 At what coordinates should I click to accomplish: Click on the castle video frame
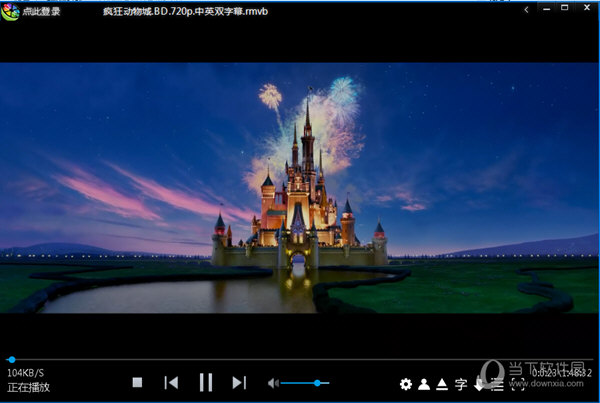tap(300, 188)
